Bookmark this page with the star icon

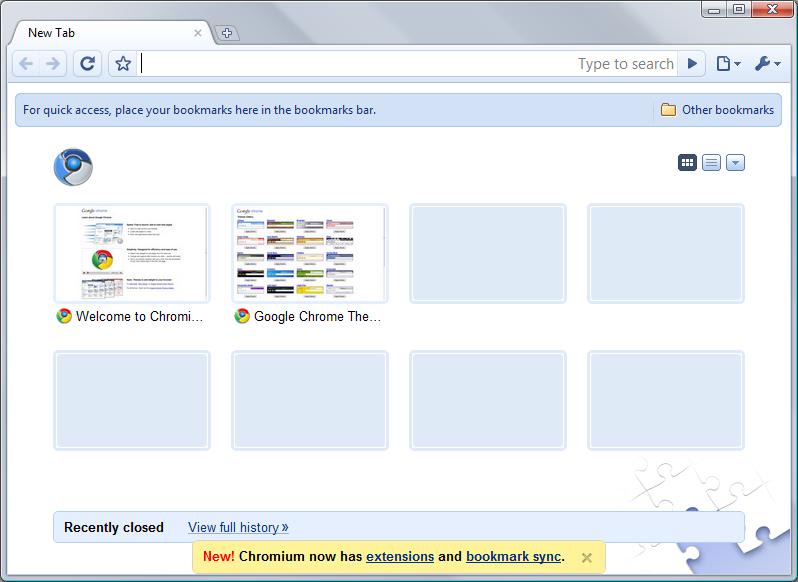(122, 64)
